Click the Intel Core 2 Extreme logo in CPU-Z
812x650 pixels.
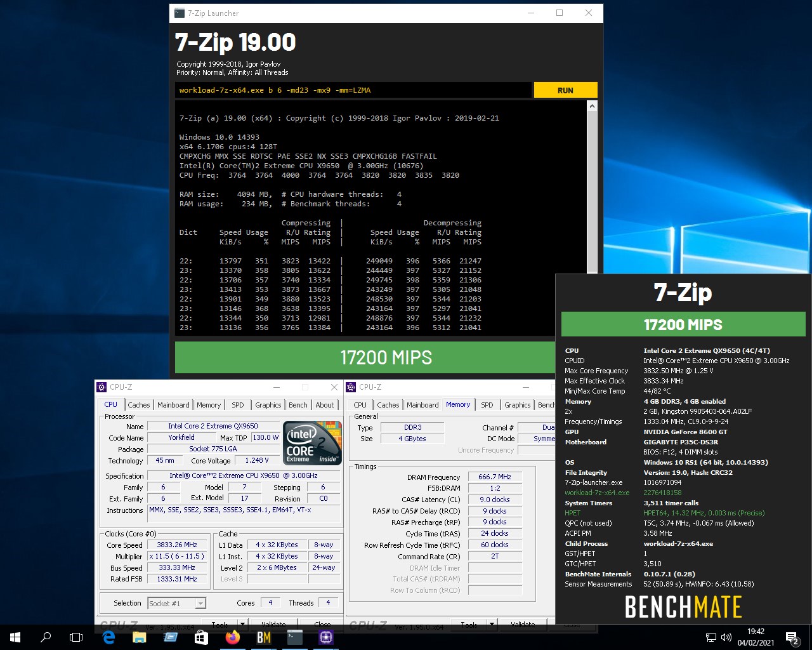pos(312,442)
